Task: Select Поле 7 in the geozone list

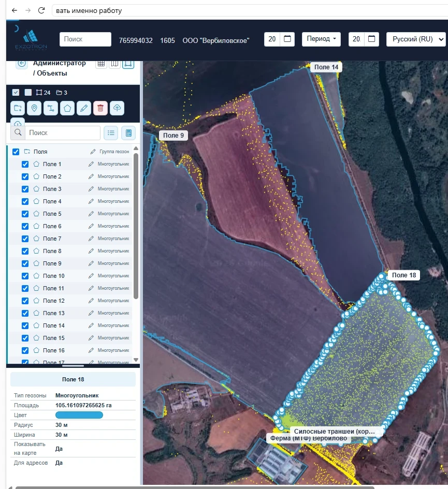Action: [52, 239]
